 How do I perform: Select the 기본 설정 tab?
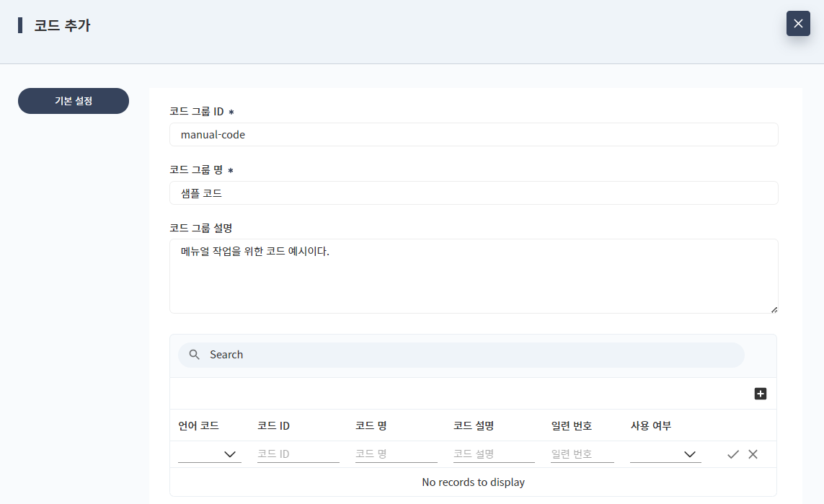coord(74,101)
